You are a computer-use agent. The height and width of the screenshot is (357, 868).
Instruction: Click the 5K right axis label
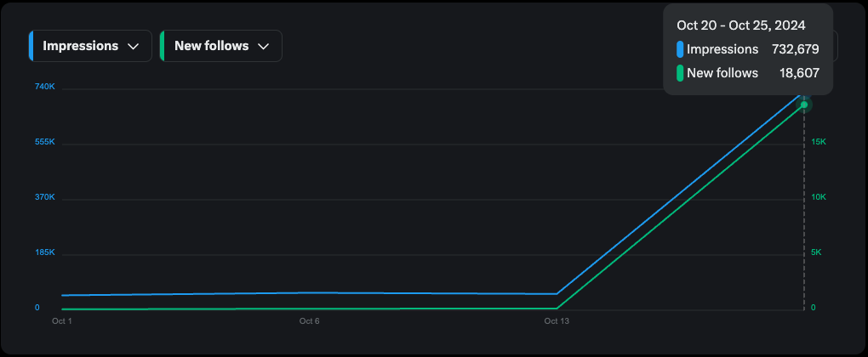816,252
